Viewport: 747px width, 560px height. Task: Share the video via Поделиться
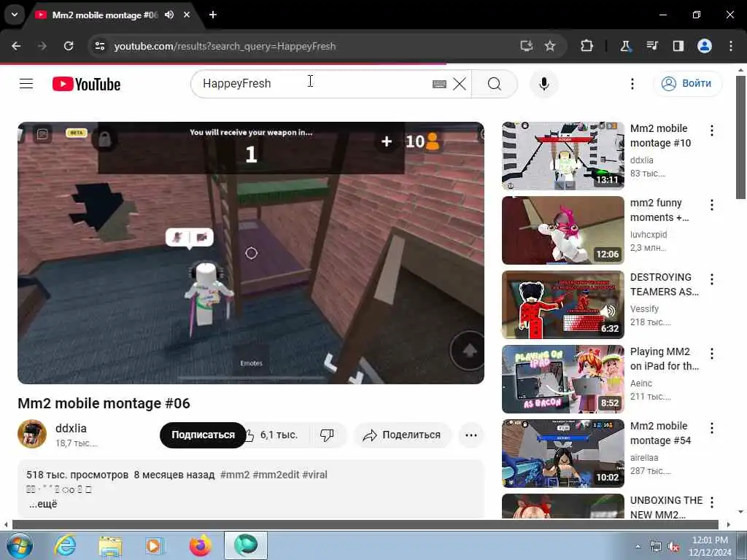tap(403, 435)
